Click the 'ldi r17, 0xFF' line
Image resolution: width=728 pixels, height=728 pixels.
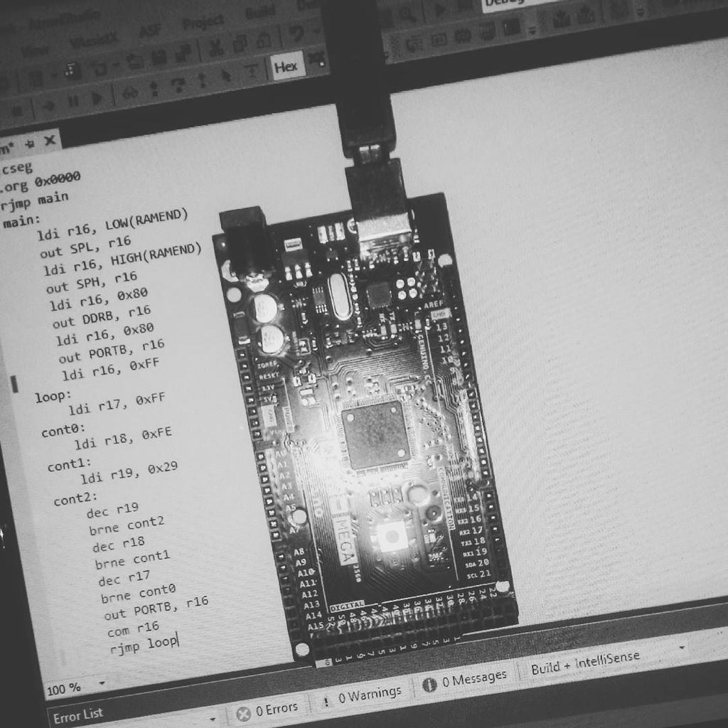click(x=117, y=405)
